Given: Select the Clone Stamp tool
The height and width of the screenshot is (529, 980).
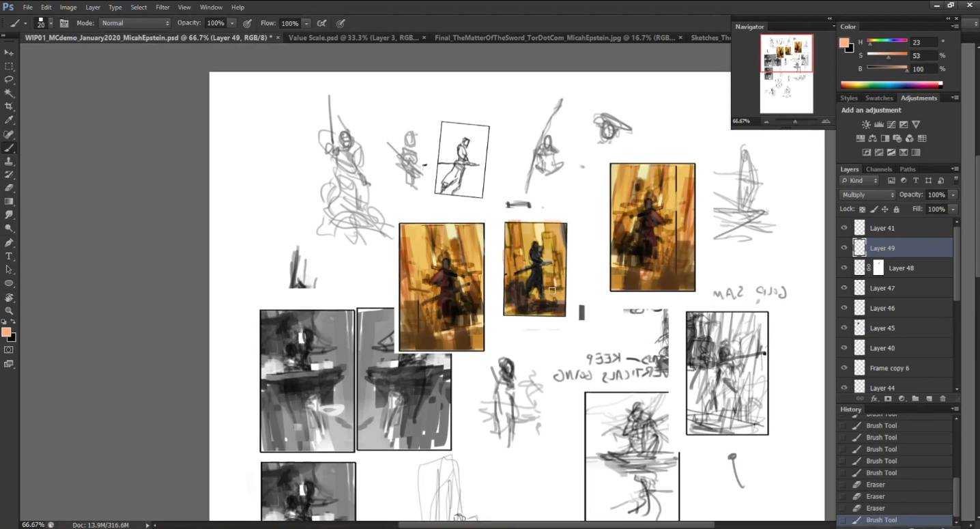Looking at the screenshot, I should pyautogui.click(x=9, y=161).
